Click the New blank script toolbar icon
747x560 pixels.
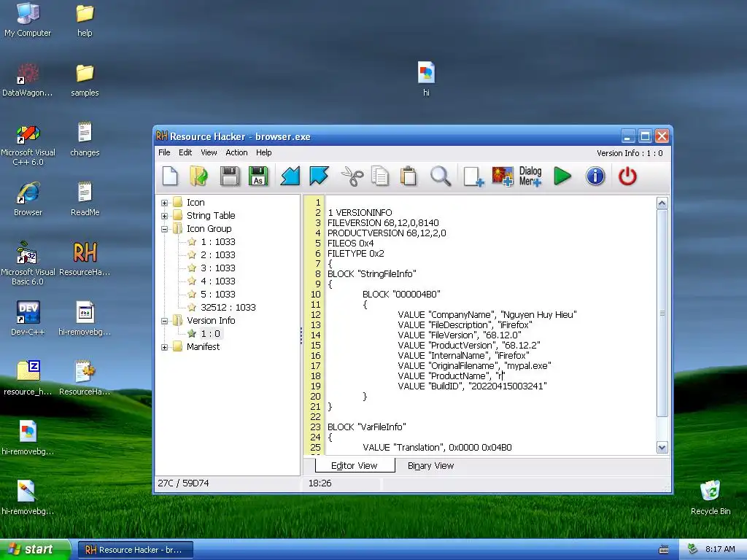(x=170, y=176)
